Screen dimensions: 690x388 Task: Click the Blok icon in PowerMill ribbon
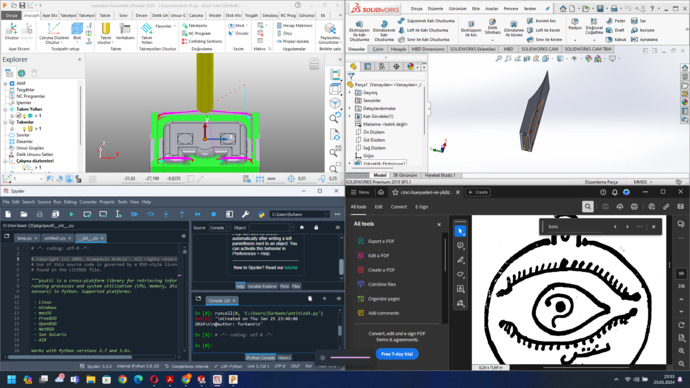point(77,29)
